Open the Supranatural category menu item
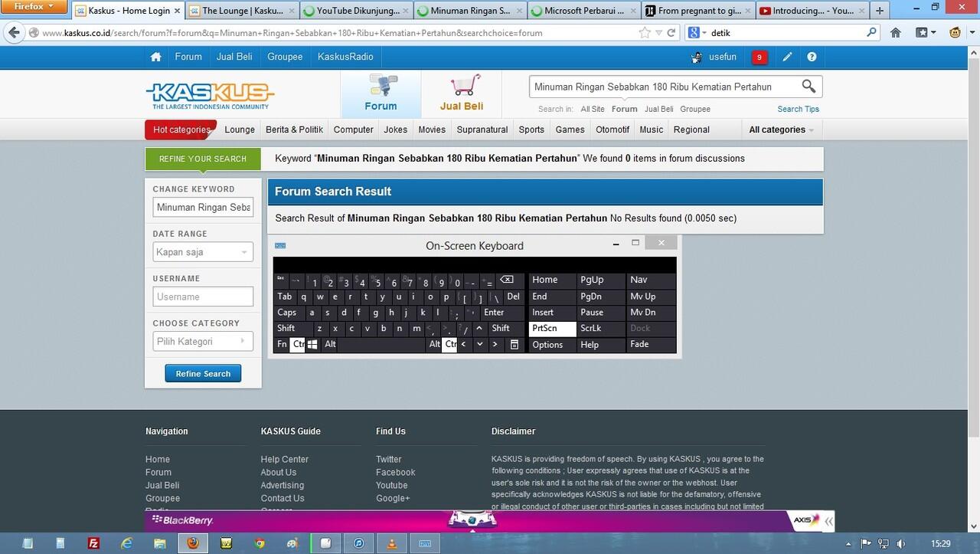Image resolution: width=980 pixels, height=554 pixels. [x=482, y=129]
